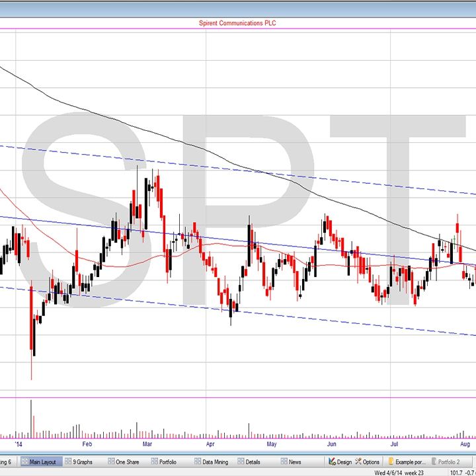Image resolution: width=476 pixels, height=476 pixels.
Task: Click the One Share layout icon
Action: (x=110, y=461)
